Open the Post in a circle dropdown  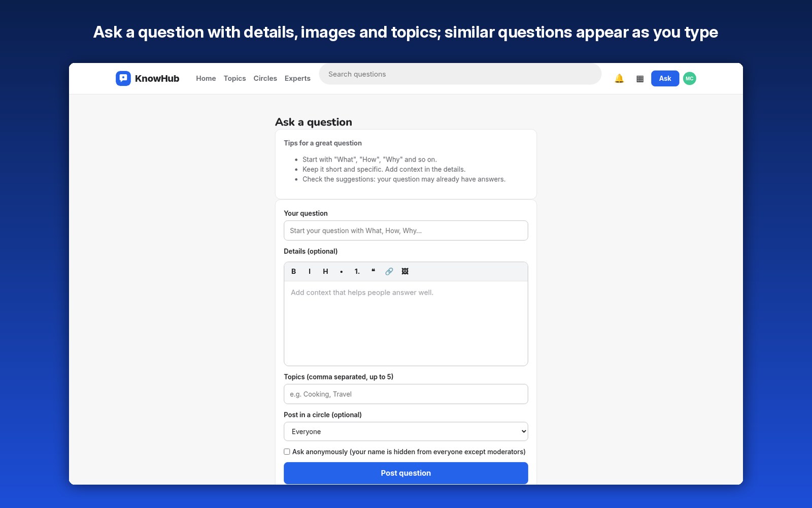[406, 431]
